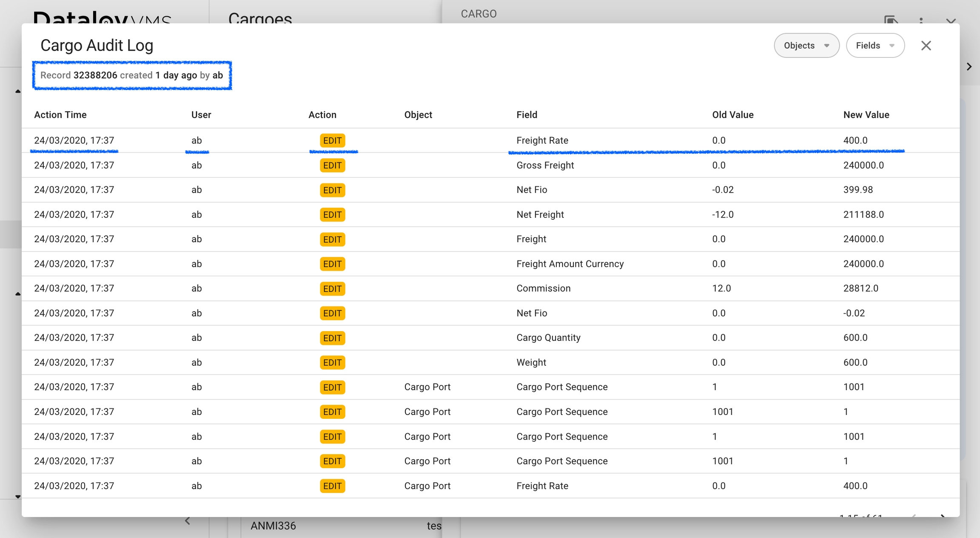This screenshot has width=980, height=538.
Task: Click the down chevron in Cargo header
Action: click(951, 20)
